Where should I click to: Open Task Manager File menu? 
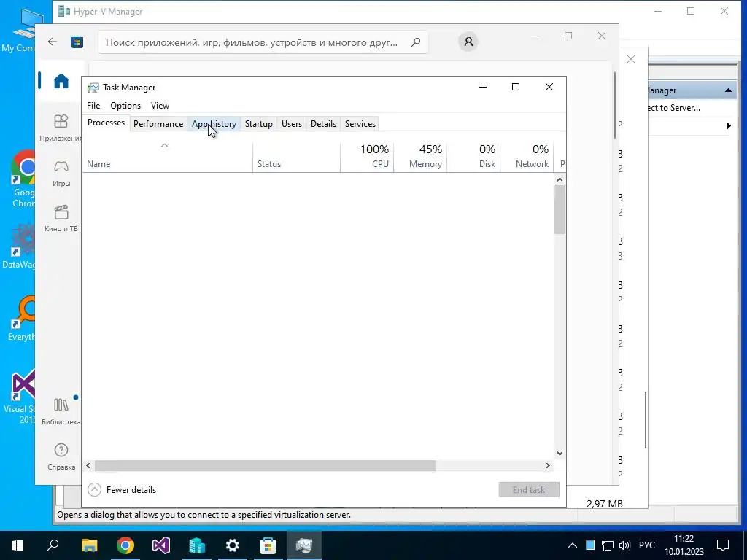coord(93,106)
